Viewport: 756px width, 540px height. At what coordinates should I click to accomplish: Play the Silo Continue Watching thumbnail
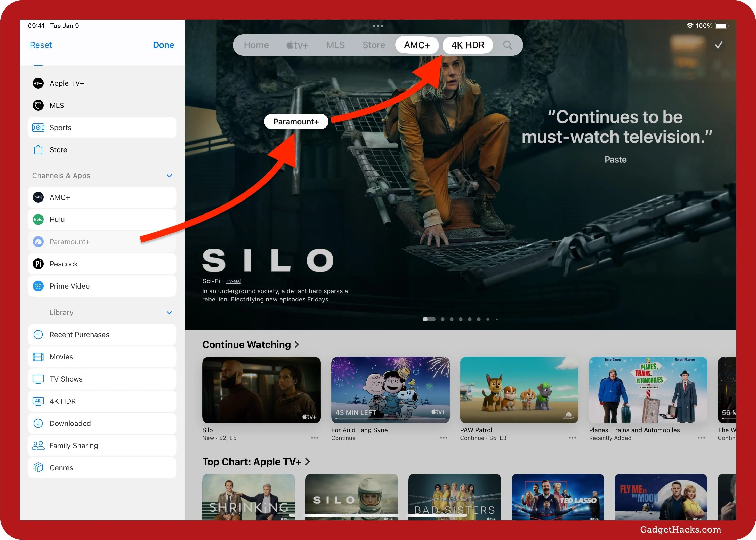click(261, 390)
